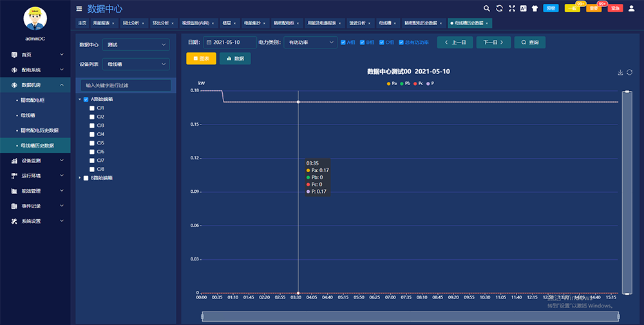This screenshot has width=644, height=325.
Task: Click the refresh icon in top header
Action: pos(500,8)
